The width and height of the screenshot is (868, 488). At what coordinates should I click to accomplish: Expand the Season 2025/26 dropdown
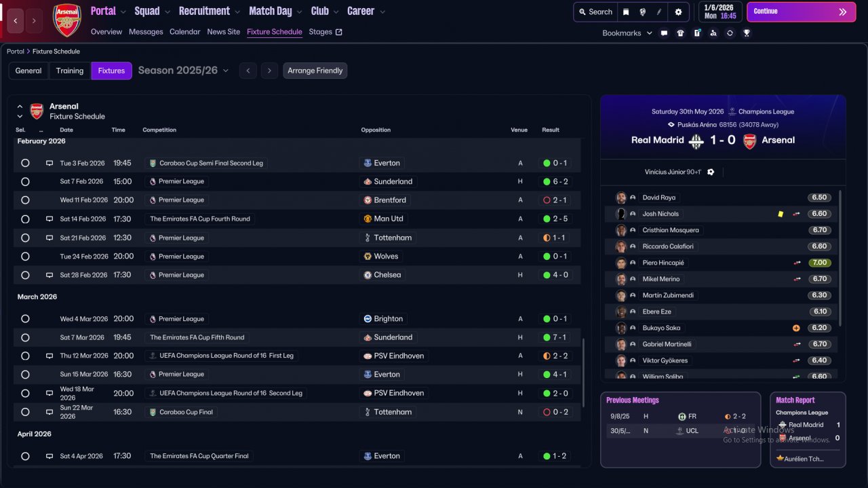(x=183, y=71)
